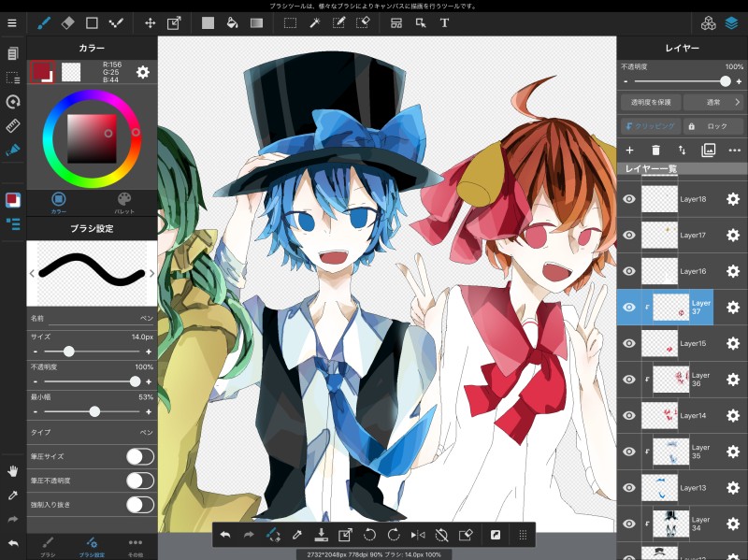
Task: Select the Gradient tool
Action: click(256, 22)
